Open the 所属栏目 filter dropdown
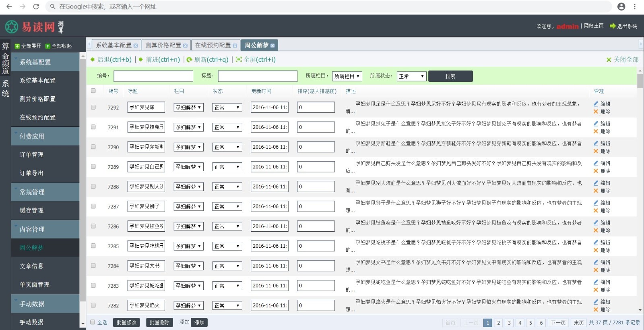 347,76
